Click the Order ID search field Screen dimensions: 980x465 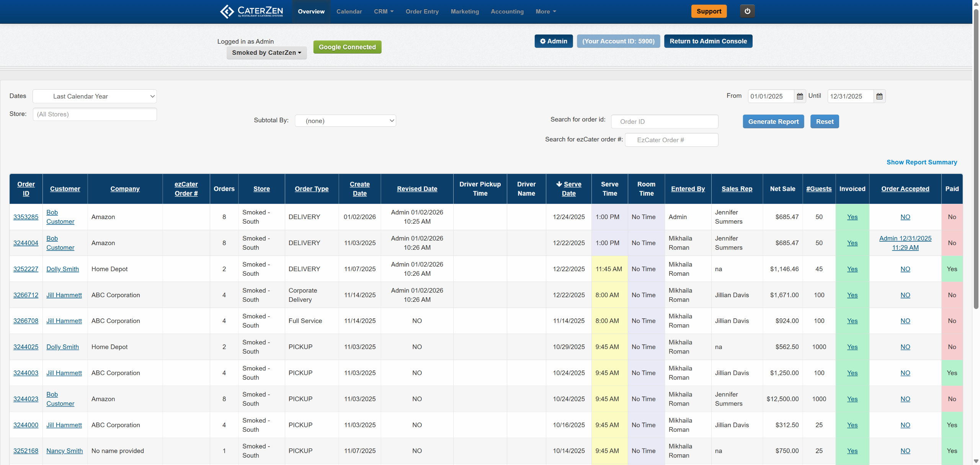point(664,122)
